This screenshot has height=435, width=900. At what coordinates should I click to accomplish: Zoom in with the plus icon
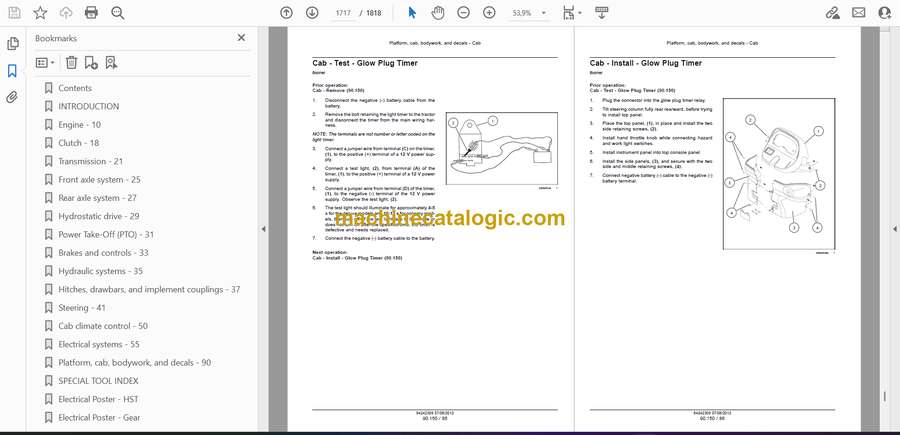point(489,13)
